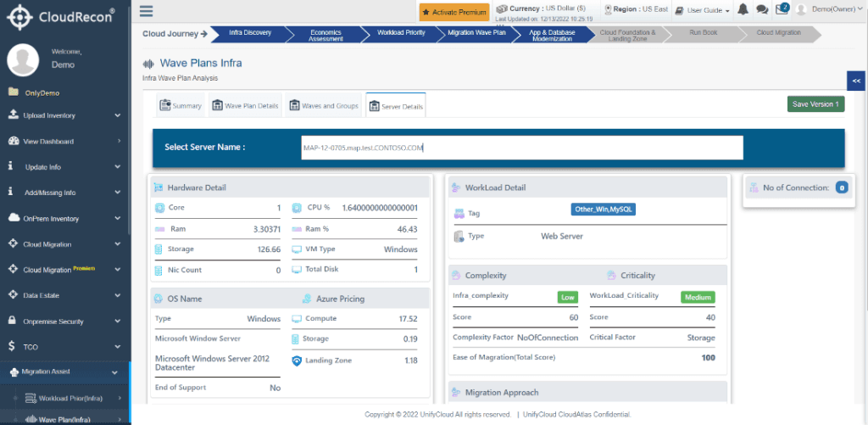The width and height of the screenshot is (868, 425).
Task: Go to Workload Priority journey step
Action: [x=401, y=34]
